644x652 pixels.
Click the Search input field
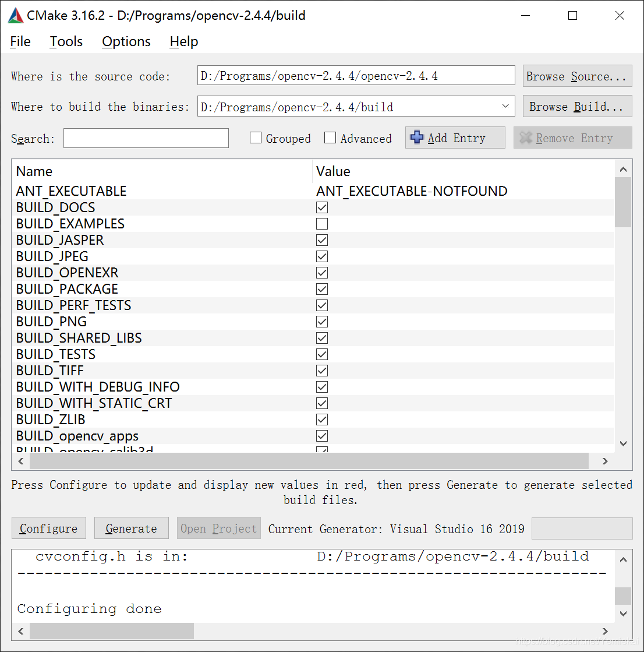146,138
